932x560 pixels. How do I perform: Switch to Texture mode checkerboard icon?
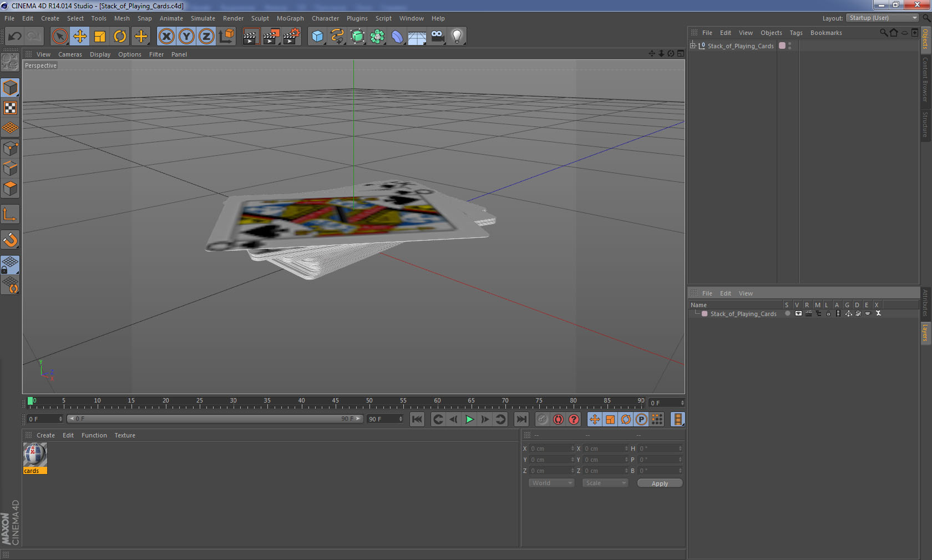pyautogui.click(x=11, y=108)
